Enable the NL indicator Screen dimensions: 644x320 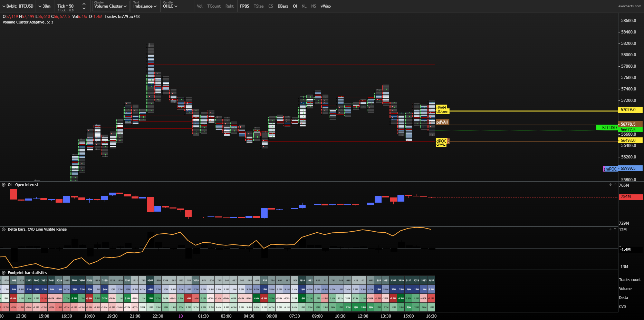click(304, 6)
